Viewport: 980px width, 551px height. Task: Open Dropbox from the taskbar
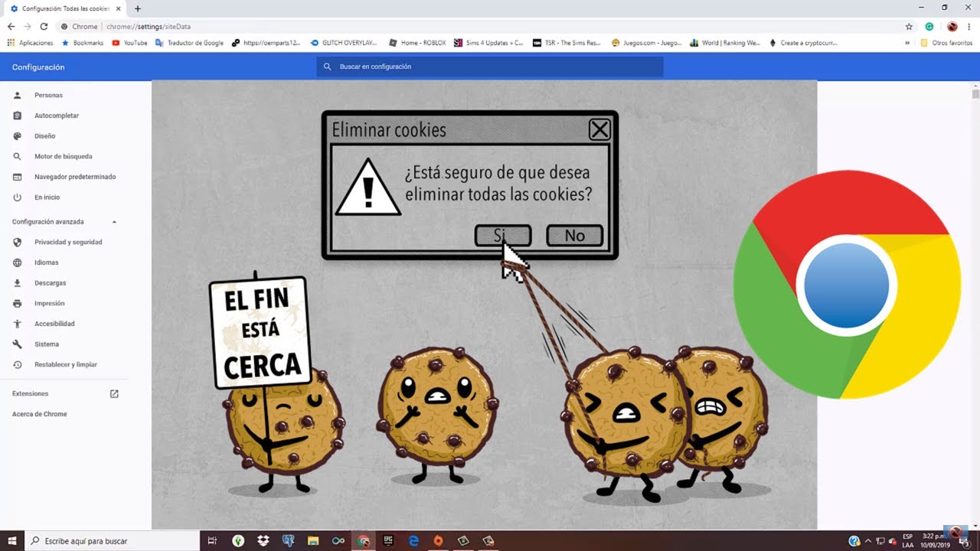click(263, 541)
